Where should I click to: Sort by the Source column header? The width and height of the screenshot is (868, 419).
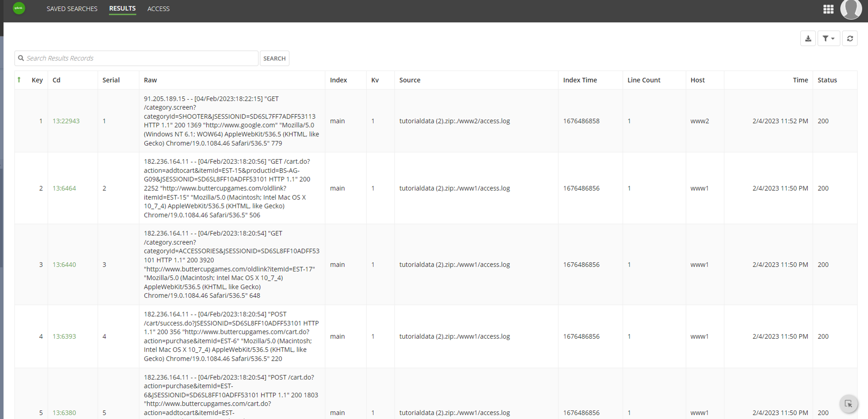coord(410,80)
